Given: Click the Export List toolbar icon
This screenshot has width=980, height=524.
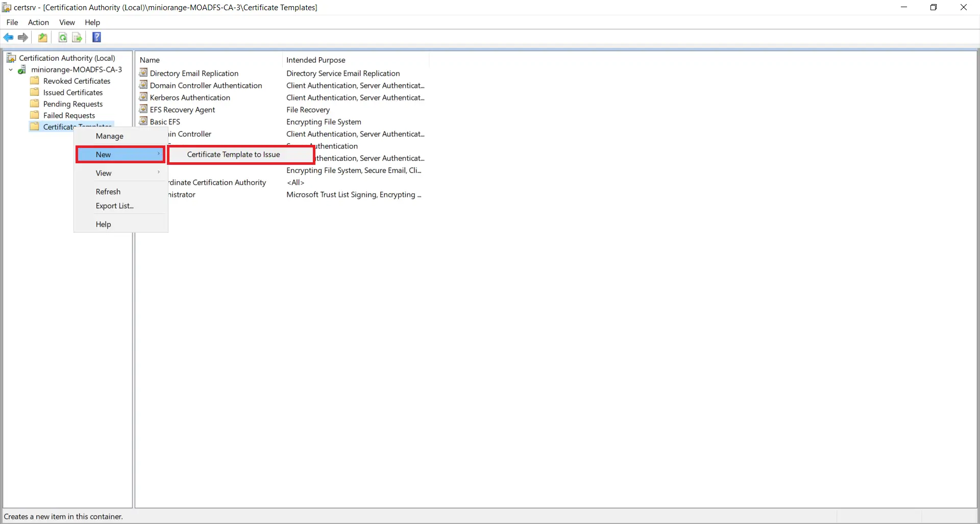Looking at the screenshot, I should (77, 37).
